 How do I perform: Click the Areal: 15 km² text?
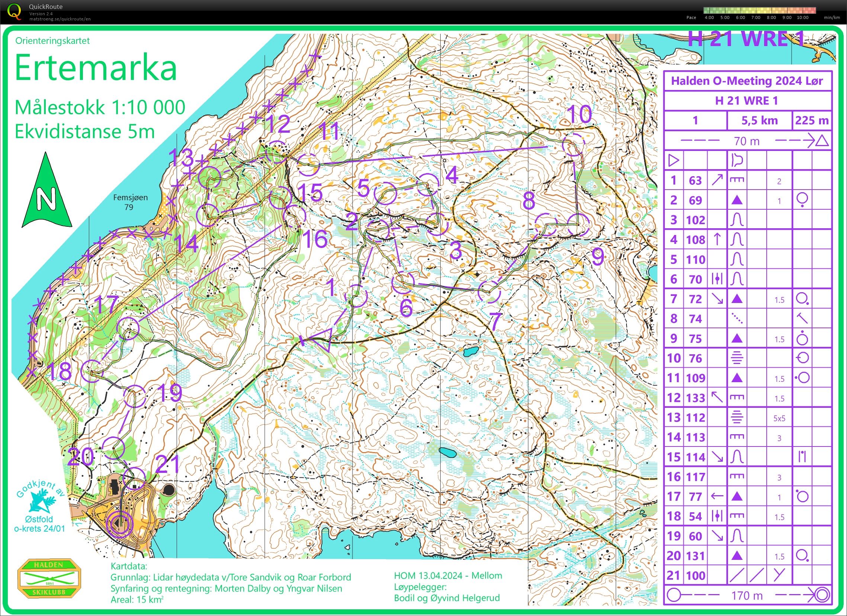[x=137, y=600]
